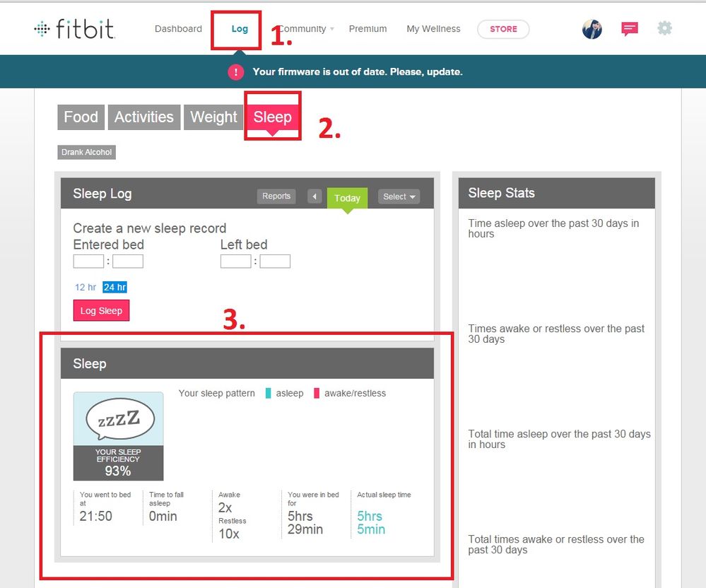Open My Wellness page
Screen dimensions: 706x588
[x=434, y=29]
